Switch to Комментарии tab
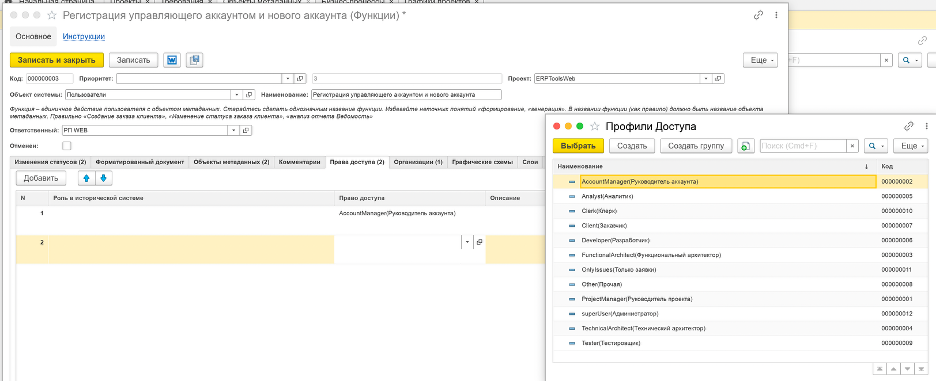 (300, 162)
